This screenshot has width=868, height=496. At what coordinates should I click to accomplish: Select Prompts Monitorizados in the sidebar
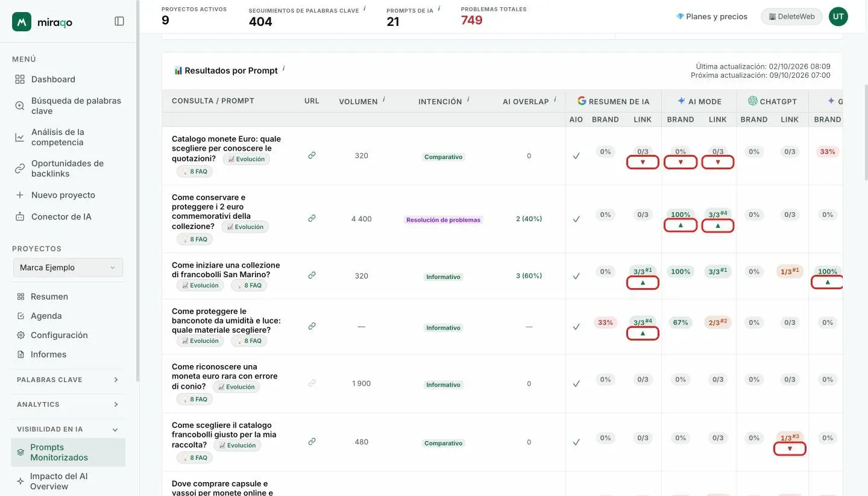(x=68, y=453)
